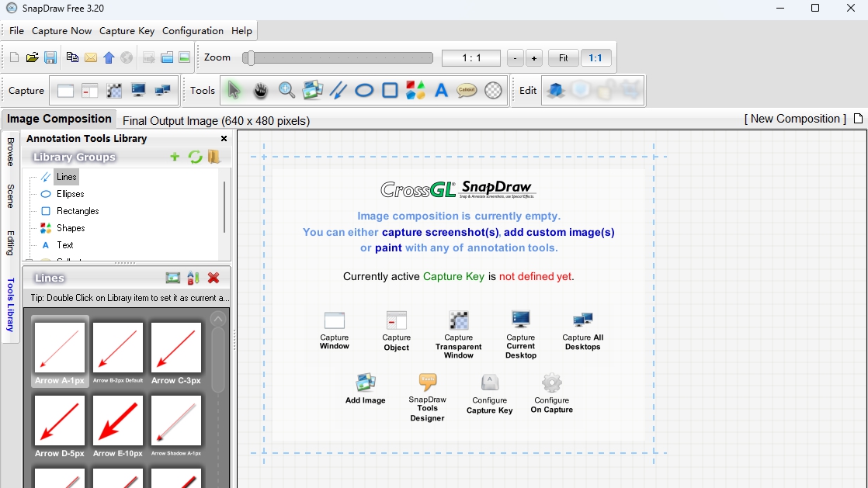Choose the Callout tool in toolbar
This screenshot has width=868, height=488.
pos(467,91)
